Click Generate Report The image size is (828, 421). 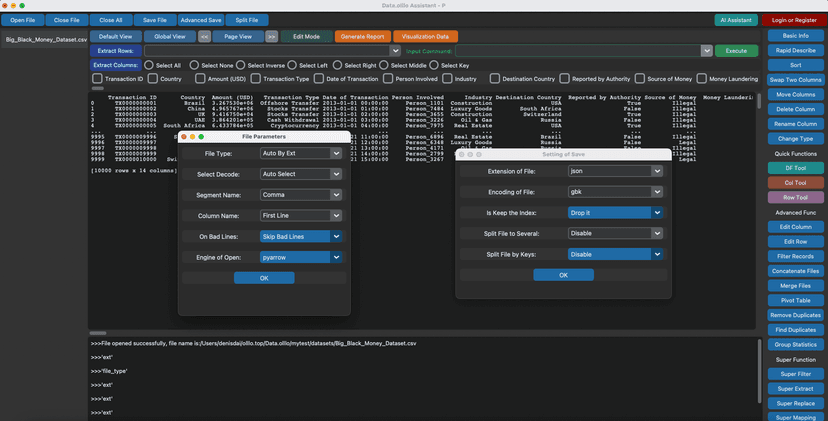click(362, 36)
